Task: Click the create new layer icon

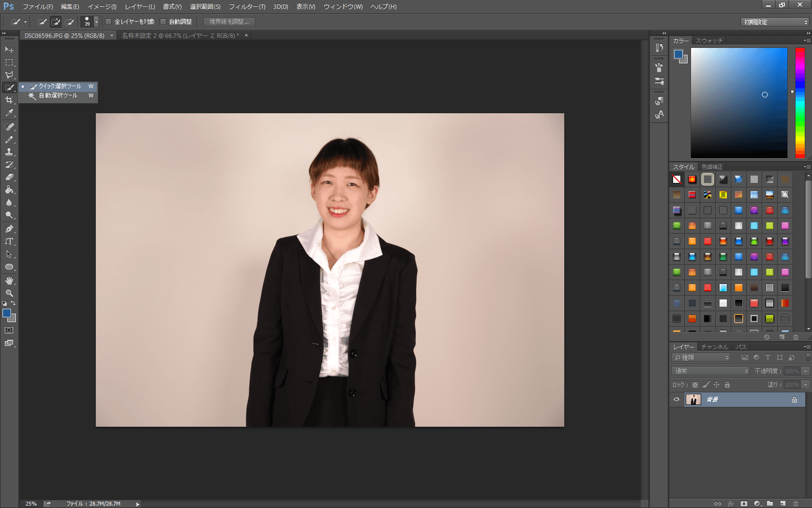Action: point(782,504)
